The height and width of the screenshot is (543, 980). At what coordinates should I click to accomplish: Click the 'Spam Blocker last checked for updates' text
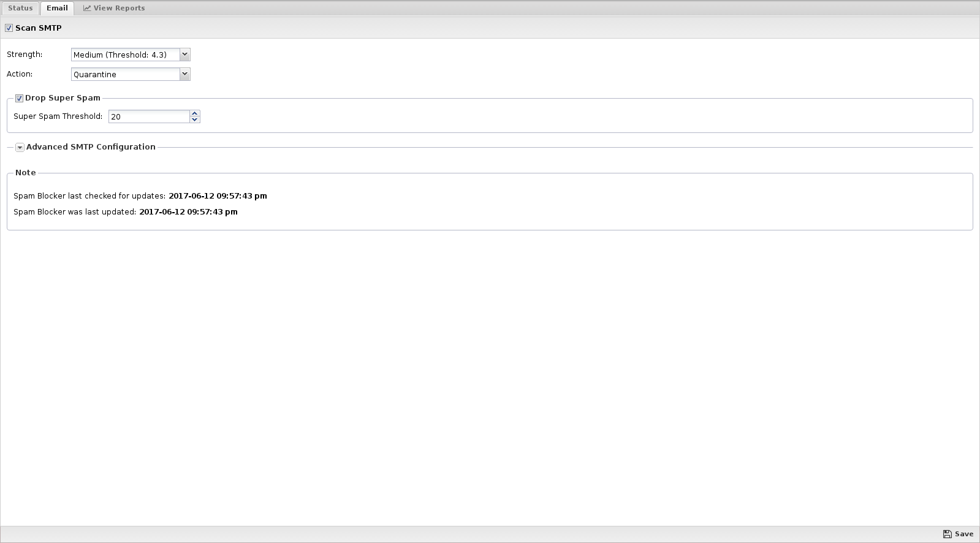click(x=89, y=196)
